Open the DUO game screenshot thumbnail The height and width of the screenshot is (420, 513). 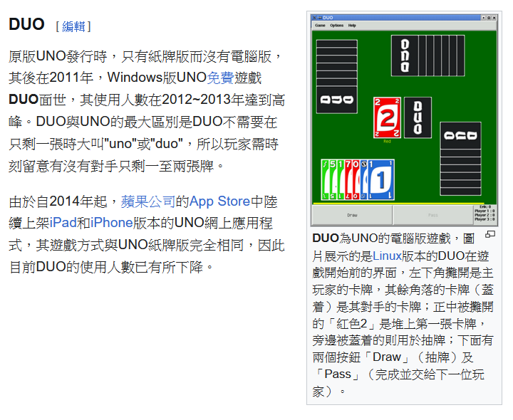[x=404, y=120]
